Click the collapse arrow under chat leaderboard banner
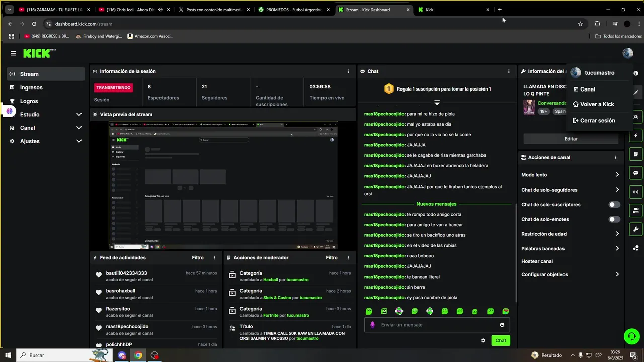The width and height of the screenshot is (644, 362). click(x=437, y=102)
